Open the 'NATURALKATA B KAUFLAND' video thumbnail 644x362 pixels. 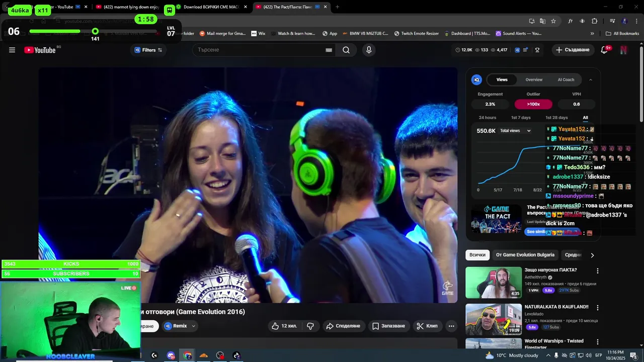click(494, 319)
